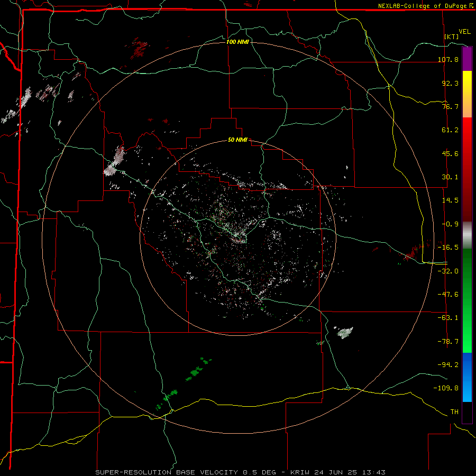The image size is (476, 476).
Task: Select the 107.8 legend value
Action: 448,59
